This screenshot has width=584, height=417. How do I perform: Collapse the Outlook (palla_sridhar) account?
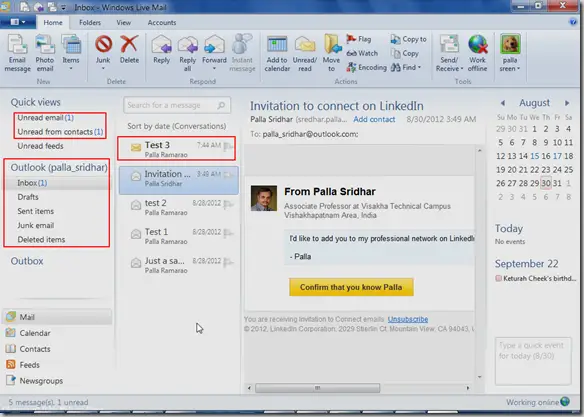coord(59,168)
